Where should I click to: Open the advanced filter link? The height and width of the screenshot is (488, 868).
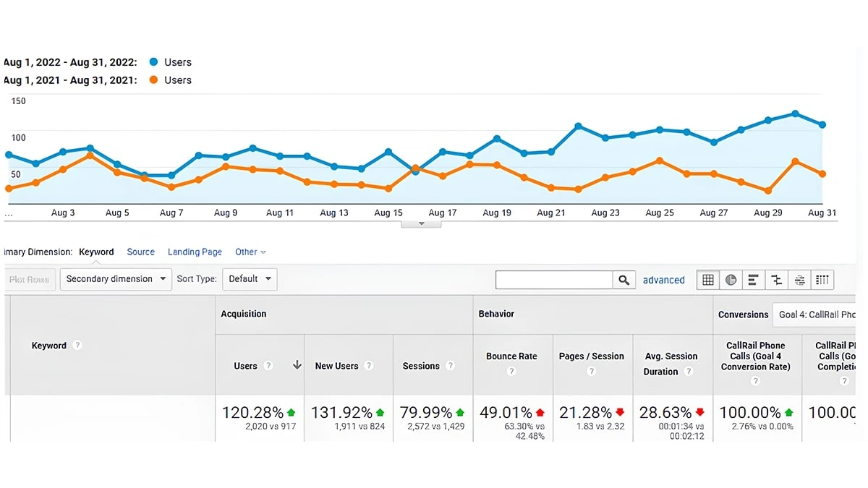(663, 280)
